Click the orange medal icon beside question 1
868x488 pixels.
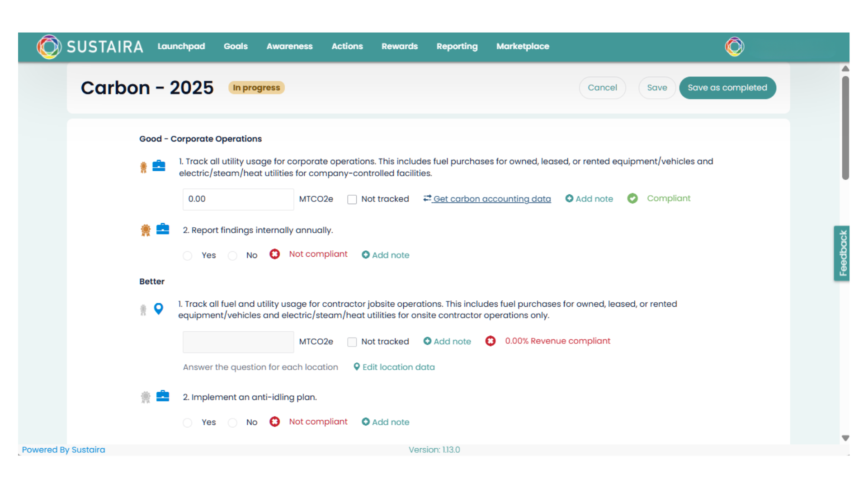click(x=143, y=167)
